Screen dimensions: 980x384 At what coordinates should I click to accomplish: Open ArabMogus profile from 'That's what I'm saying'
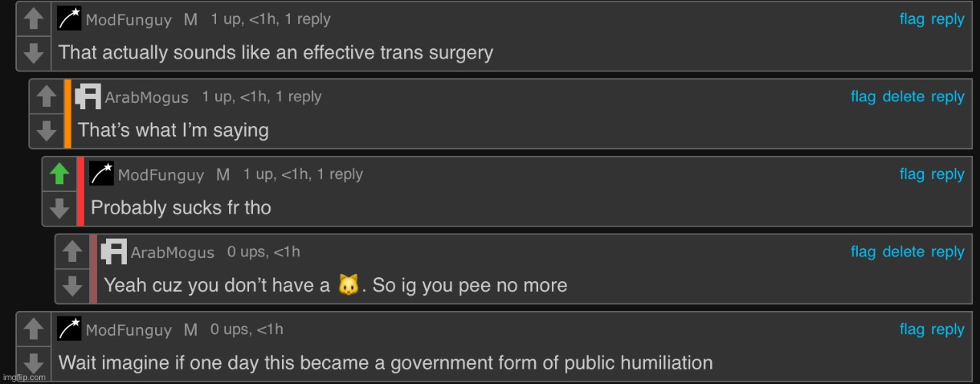point(146,98)
